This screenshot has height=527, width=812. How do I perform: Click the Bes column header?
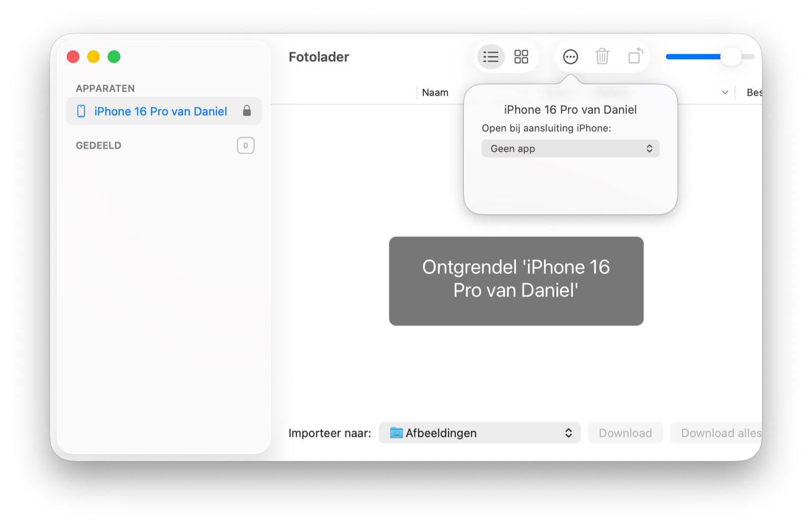click(x=754, y=92)
